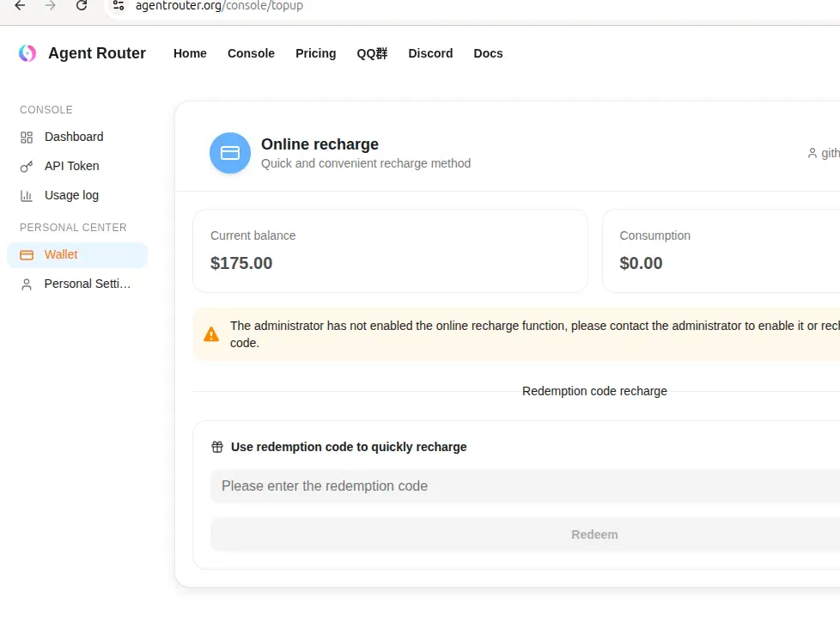
Task: Click the Personal Settings user icon
Action: click(27, 284)
